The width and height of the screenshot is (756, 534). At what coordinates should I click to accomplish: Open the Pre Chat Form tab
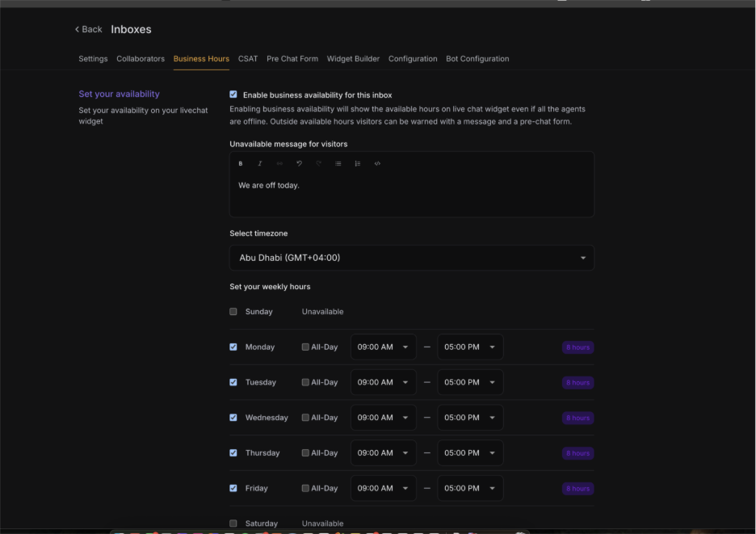(x=292, y=59)
